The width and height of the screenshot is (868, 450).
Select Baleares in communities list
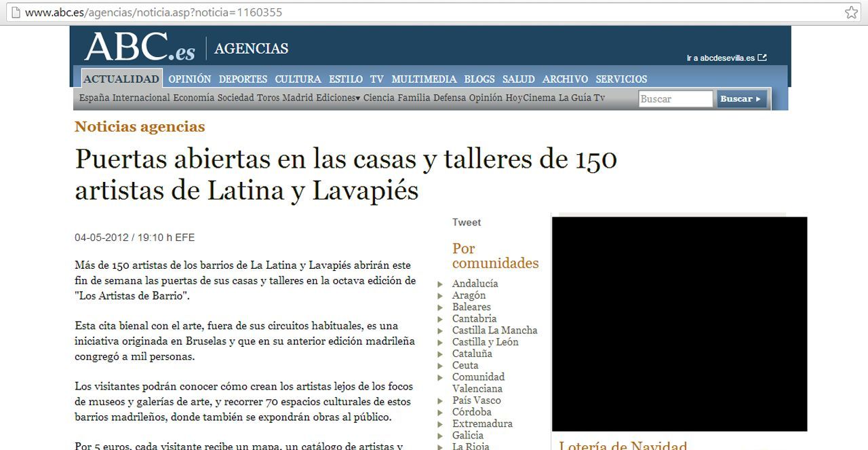(x=471, y=307)
